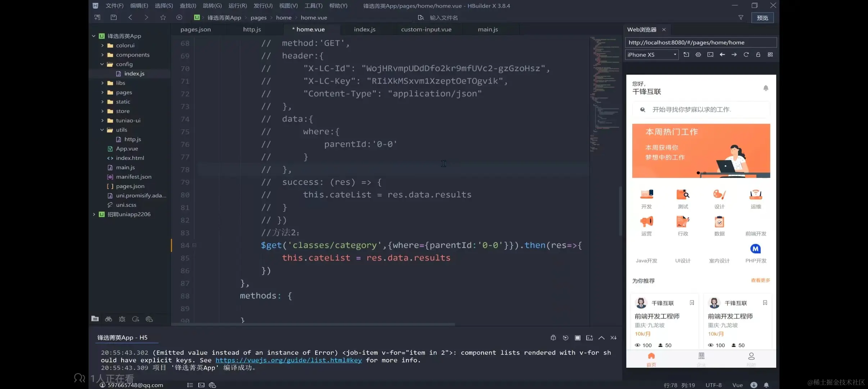Click the filter funnel icon near preview
The width and height of the screenshot is (868, 389).
click(x=741, y=17)
